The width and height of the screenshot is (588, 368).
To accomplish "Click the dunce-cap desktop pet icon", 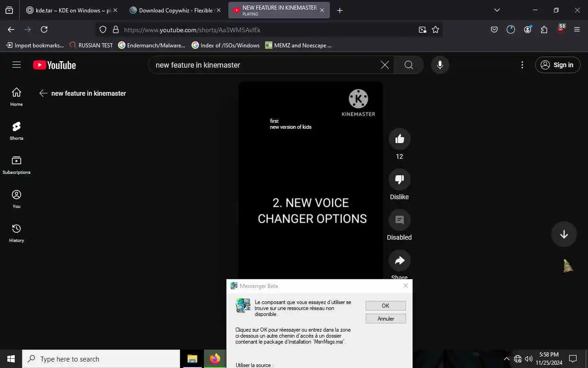I will point(568,265).
